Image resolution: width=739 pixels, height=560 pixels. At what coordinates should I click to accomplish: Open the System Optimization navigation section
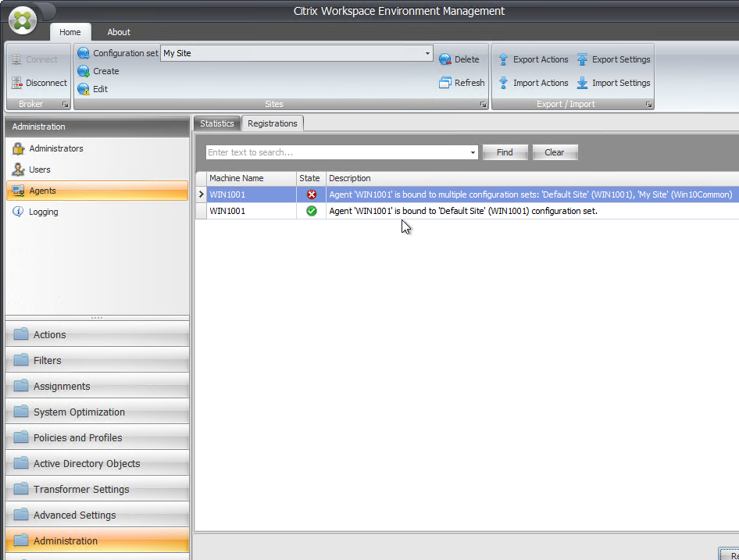click(x=97, y=412)
